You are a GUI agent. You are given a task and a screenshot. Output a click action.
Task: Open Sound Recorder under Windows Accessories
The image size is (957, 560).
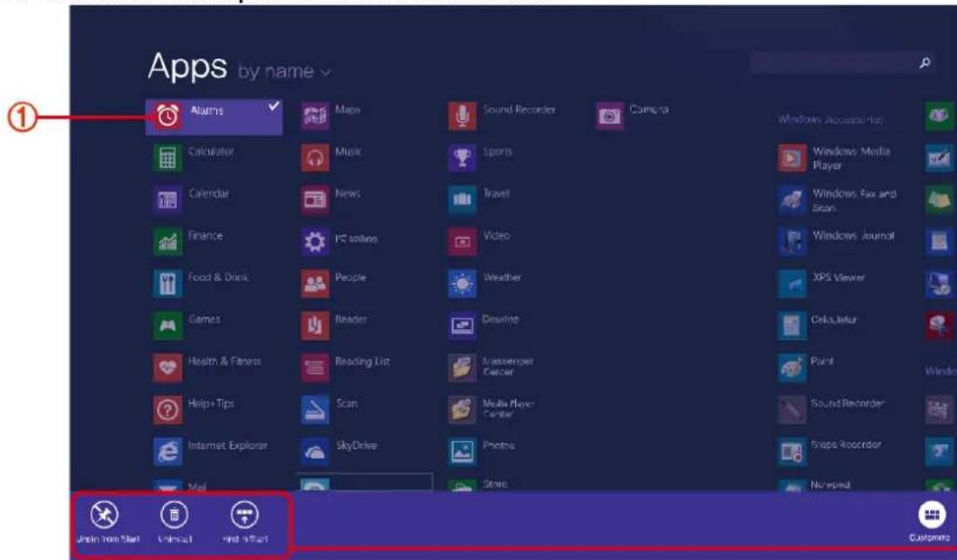point(831,410)
